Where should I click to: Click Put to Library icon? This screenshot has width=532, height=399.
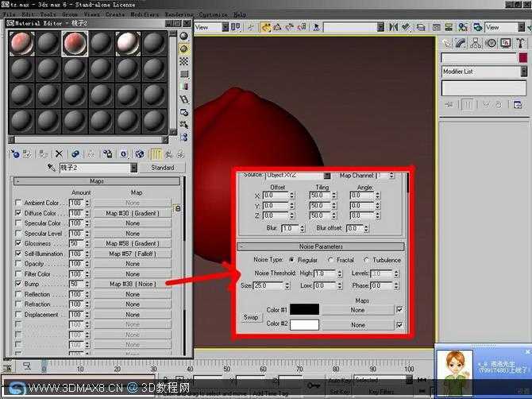(x=107, y=154)
